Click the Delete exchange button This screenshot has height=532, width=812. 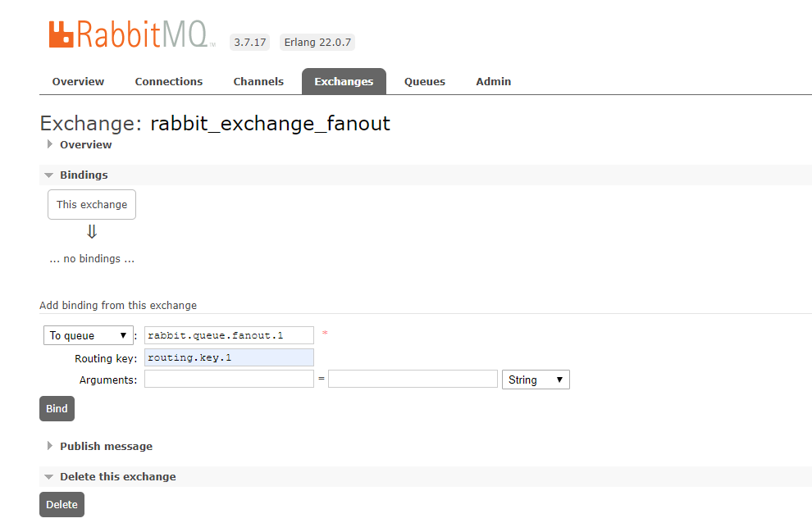click(x=62, y=504)
